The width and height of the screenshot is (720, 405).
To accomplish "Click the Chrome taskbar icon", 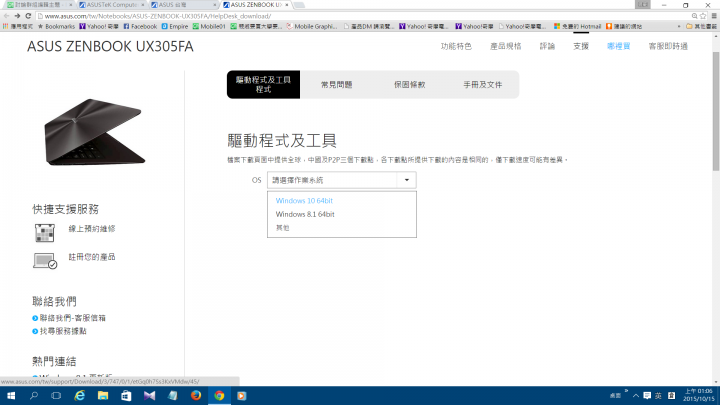I will click(x=219, y=395).
